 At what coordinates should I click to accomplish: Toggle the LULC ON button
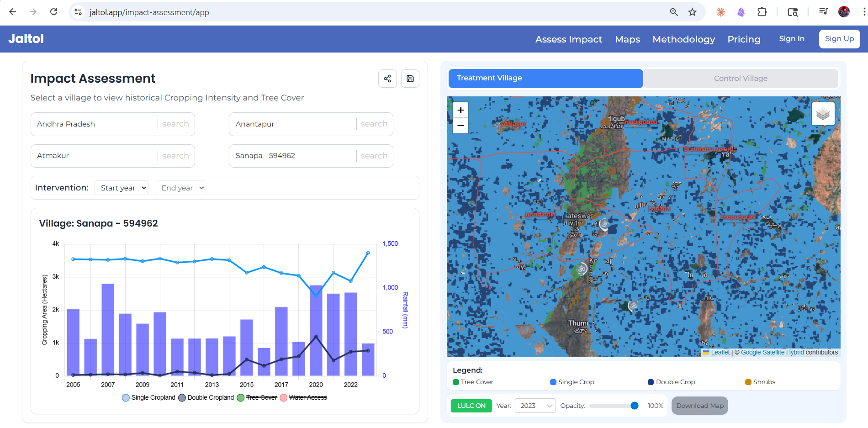[x=471, y=406]
